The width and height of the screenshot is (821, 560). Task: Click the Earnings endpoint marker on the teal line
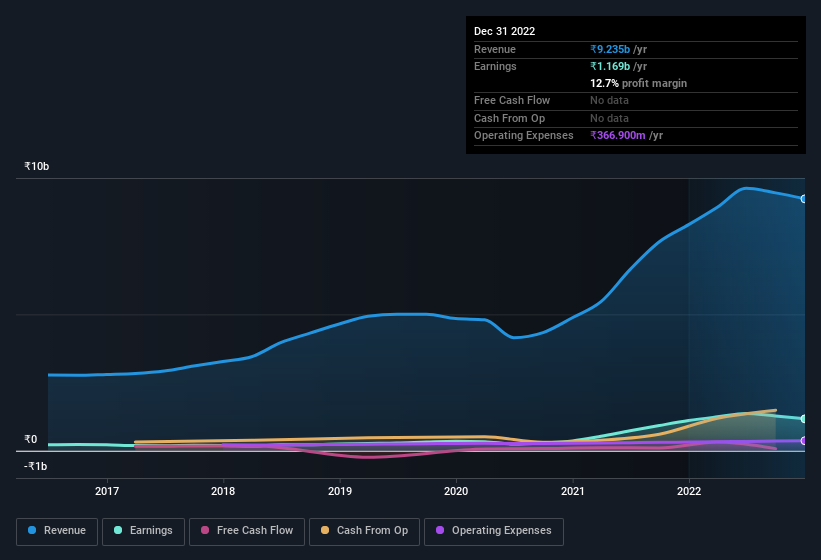804,419
